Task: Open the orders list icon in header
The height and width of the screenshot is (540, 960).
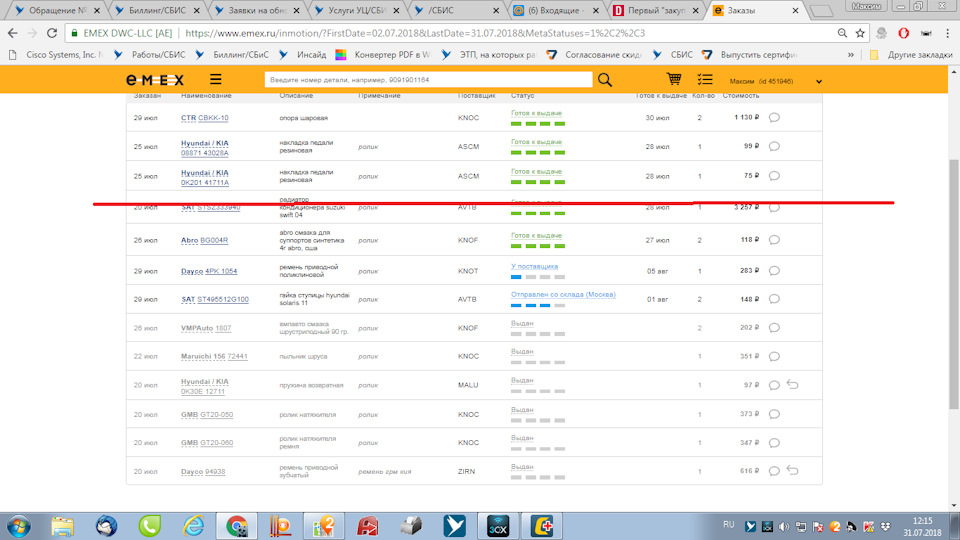Action: tap(705, 79)
